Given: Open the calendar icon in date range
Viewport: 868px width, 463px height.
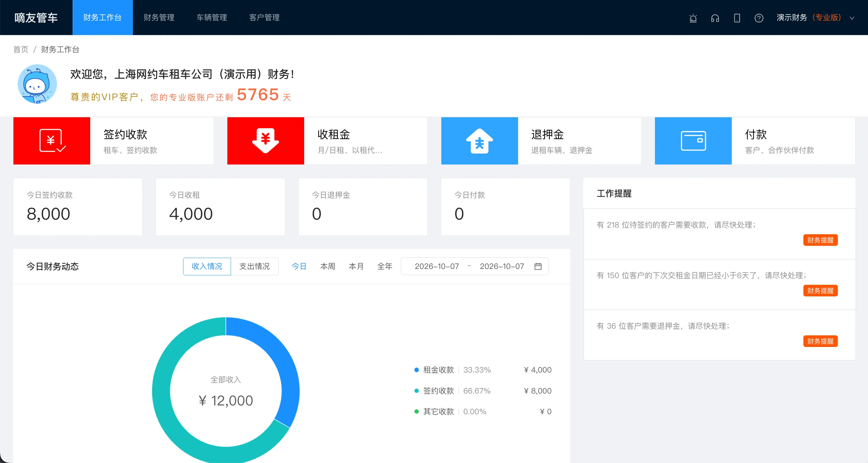Looking at the screenshot, I should pos(538,266).
